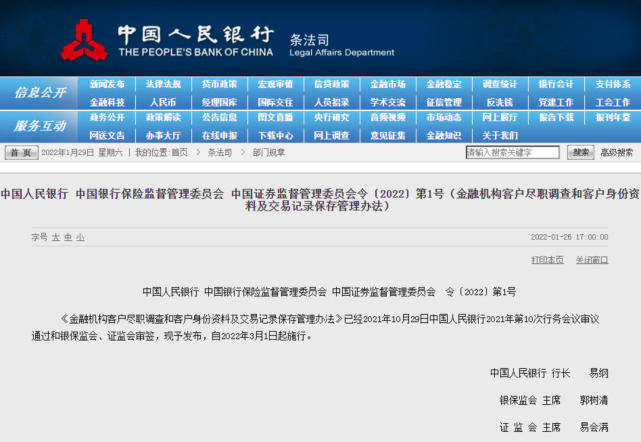641x442 pixels.
Task: Open the 关于我们 navigation item
Action: pyautogui.click(x=500, y=135)
